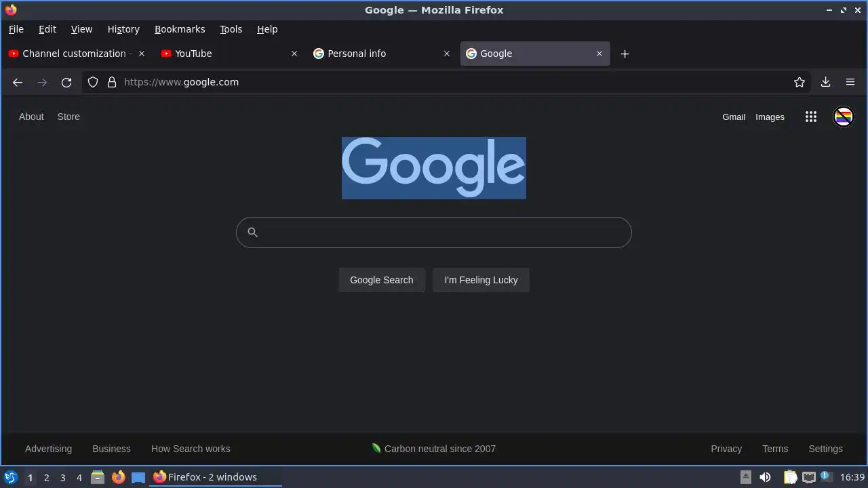
Task: Open the Settings footer menu
Action: [825, 449]
